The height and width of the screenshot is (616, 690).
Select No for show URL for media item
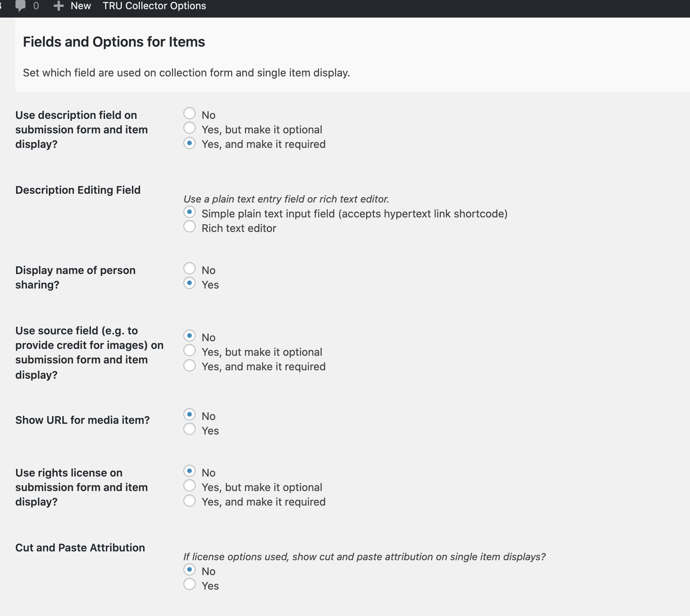point(190,415)
